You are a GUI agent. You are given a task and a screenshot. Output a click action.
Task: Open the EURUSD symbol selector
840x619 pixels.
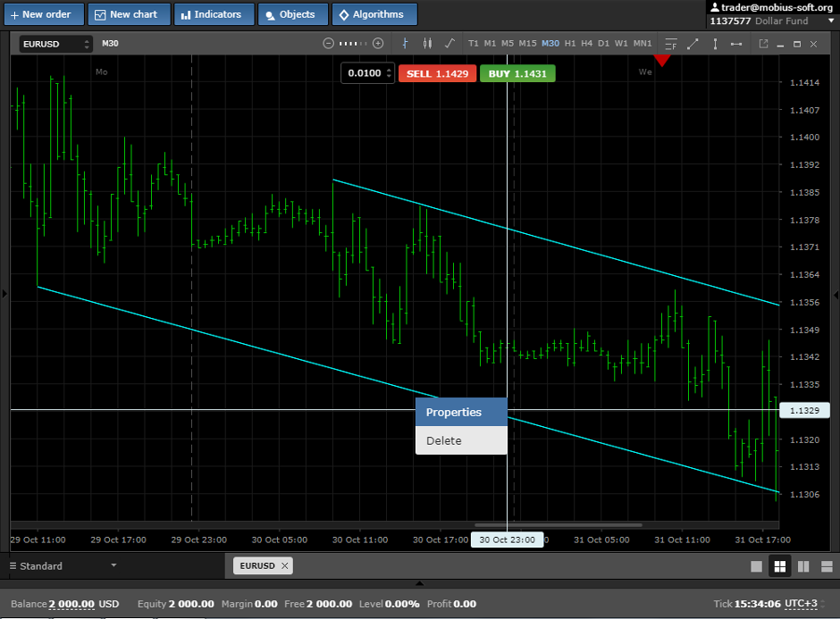click(x=55, y=44)
